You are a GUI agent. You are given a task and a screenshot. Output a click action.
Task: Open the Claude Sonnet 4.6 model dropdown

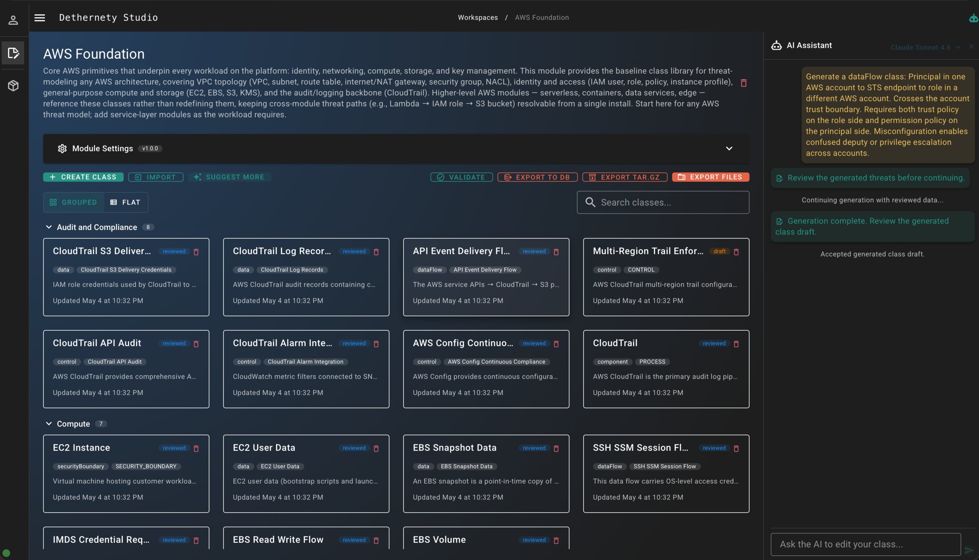[x=925, y=47]
